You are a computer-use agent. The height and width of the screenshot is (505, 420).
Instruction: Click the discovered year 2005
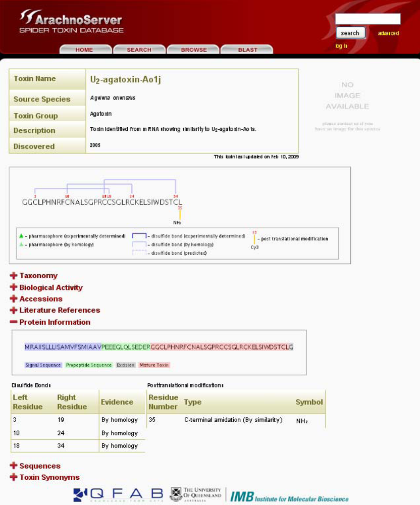pyautogui.click(x=95, y=145)
